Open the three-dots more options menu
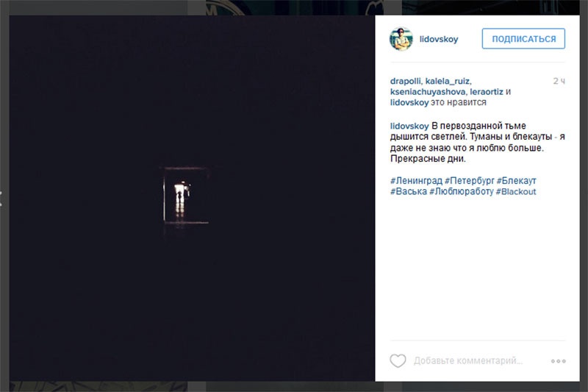 559,361
